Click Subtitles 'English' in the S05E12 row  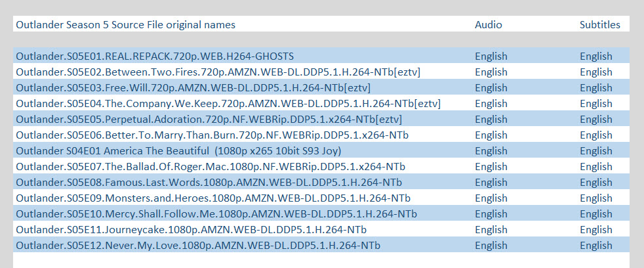[596, 246]
